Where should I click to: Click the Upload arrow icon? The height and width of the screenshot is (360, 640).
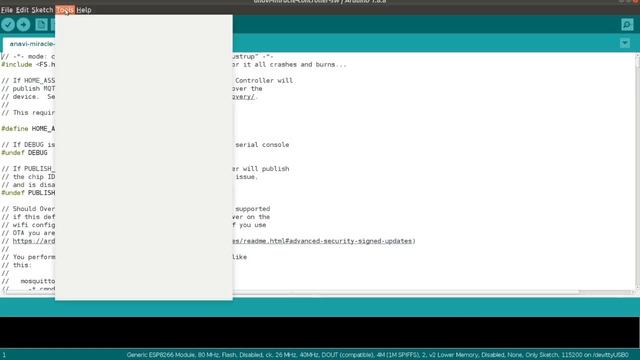[23, 24]
